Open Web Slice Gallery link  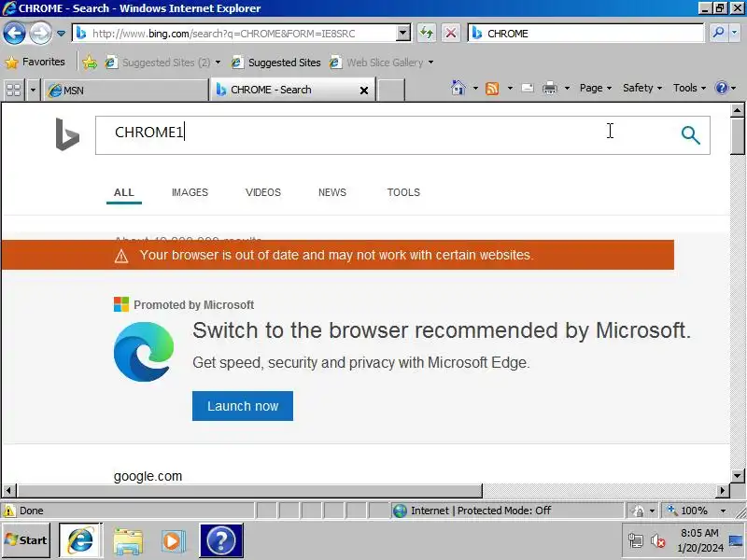(x=376, y=63)
